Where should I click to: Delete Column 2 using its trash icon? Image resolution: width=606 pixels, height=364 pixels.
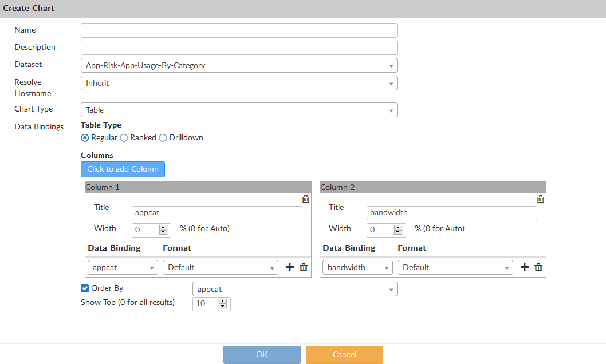pyautogui.click(x=541, y=199)
